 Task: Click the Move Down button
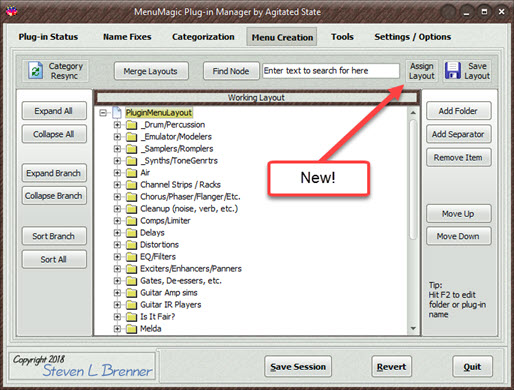coord(458,236)
